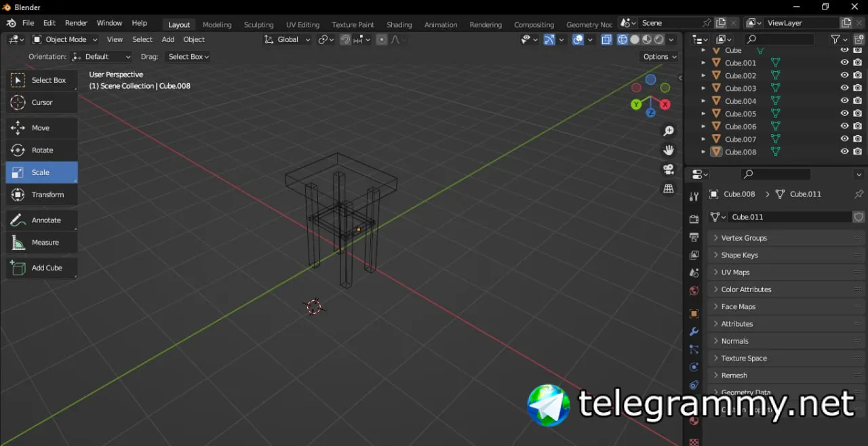Toggle camera view with camera icon
868x446 pixels.
point(669,169)
